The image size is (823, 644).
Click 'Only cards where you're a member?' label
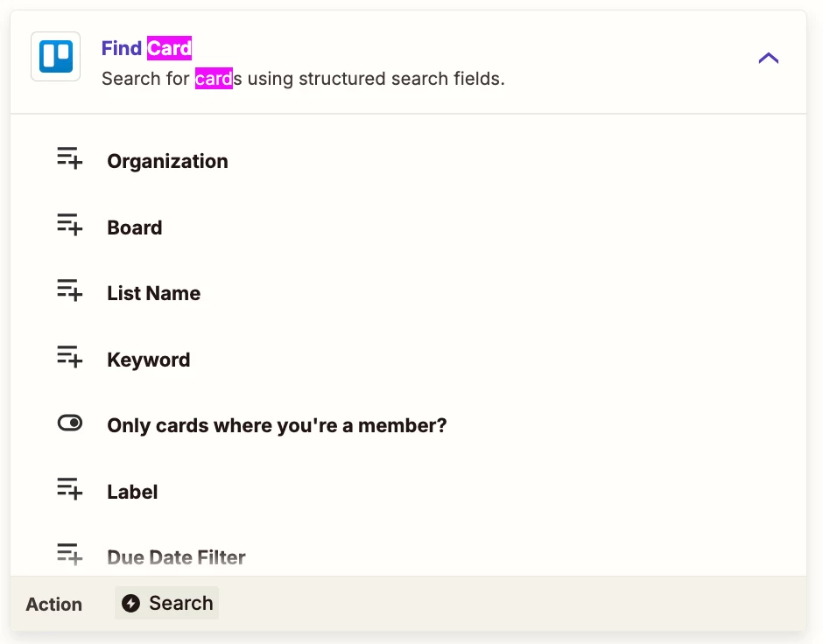point(277,426)
